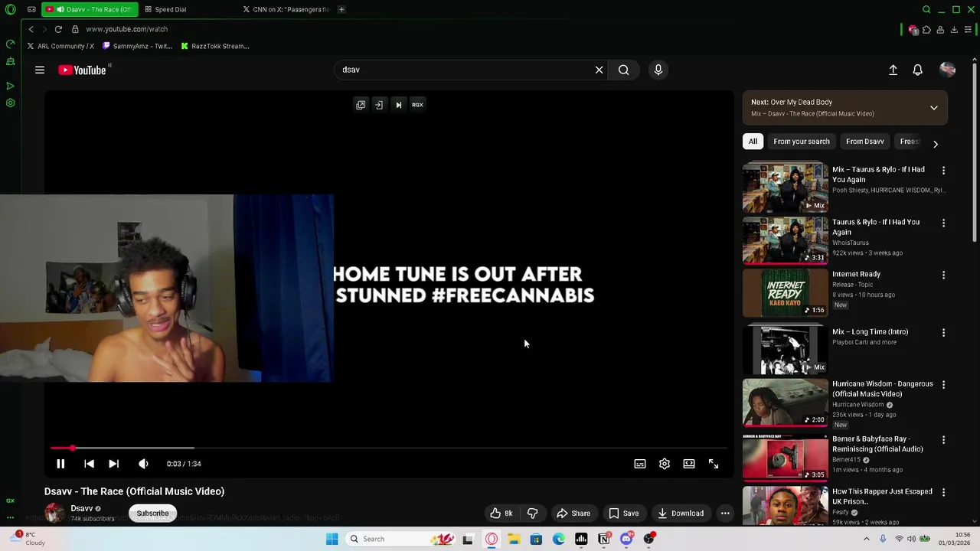
Task: Show more filter chips with the arrow
Action: click(x=935, y=143)
